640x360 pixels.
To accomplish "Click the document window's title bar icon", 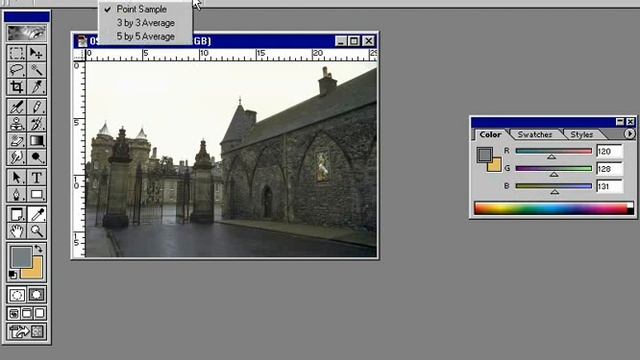I will [83, 41].
